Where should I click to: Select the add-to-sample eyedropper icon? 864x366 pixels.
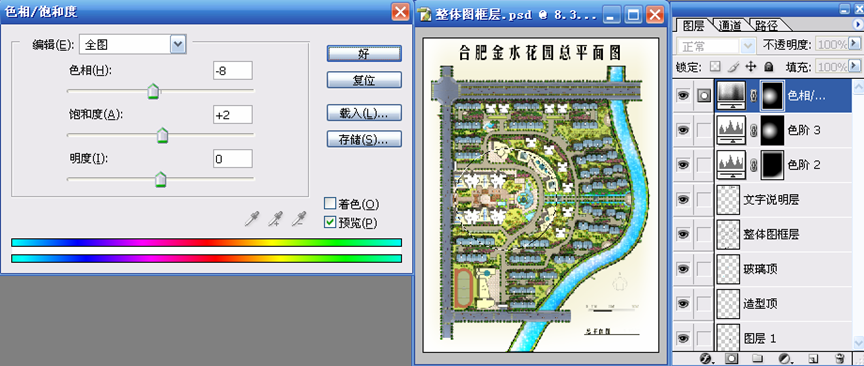274,219
